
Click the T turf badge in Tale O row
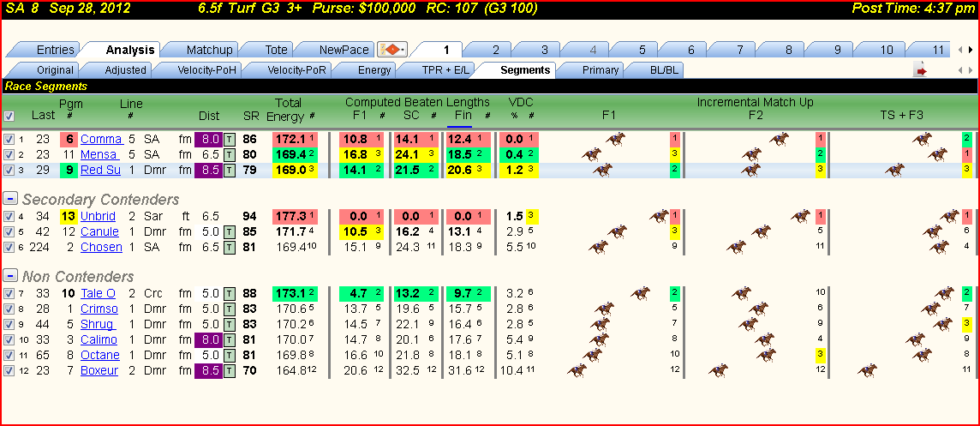point(230,293)
